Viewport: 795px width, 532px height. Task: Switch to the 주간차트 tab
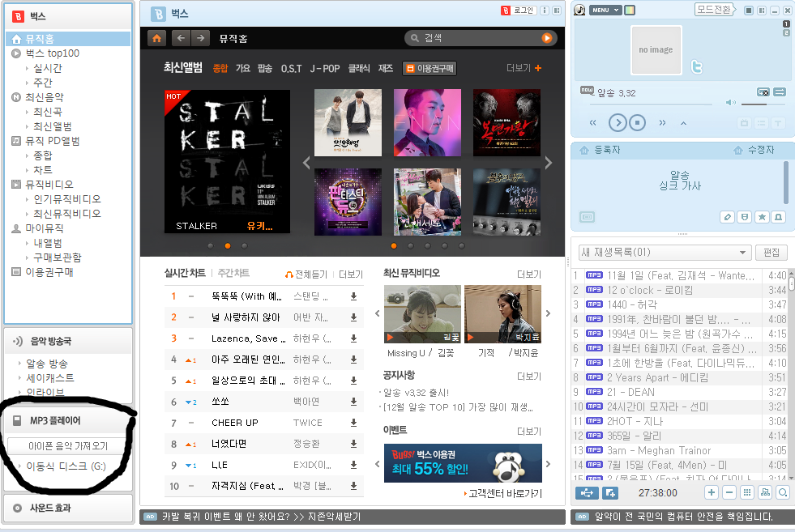(x=233, y=273)
